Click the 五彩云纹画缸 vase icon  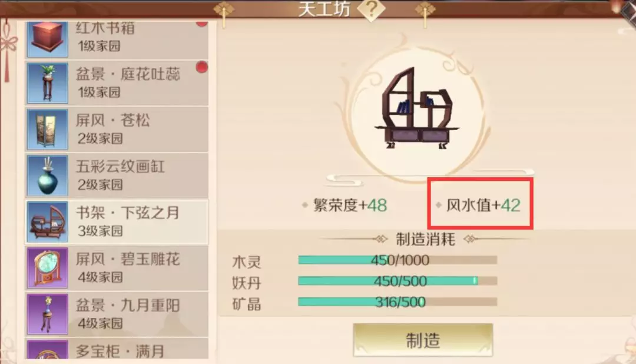pyautogui.click(x=47, y=176)
